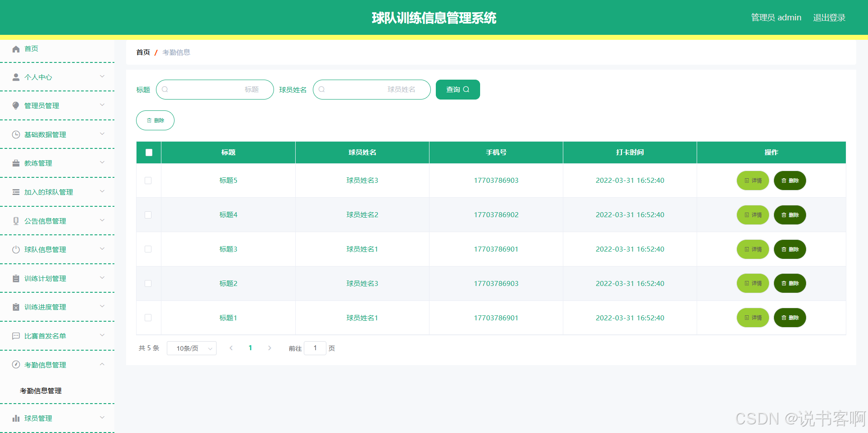
Task: Click the 查询 search button
Action: (458, 90)
